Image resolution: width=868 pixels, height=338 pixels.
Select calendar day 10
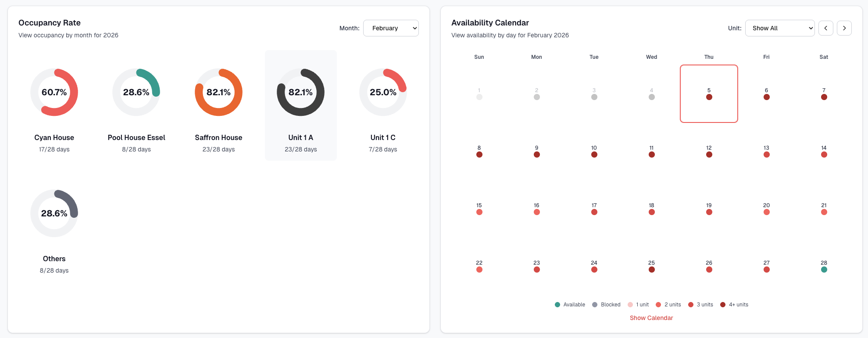pos(594,151)
